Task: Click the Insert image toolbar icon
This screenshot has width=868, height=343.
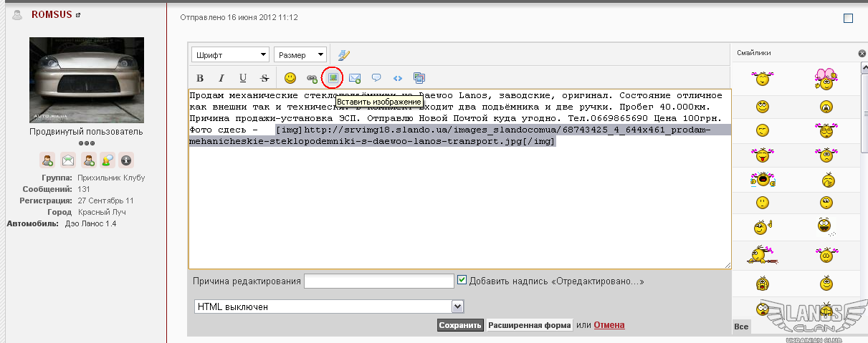Action: pos(333,77)
